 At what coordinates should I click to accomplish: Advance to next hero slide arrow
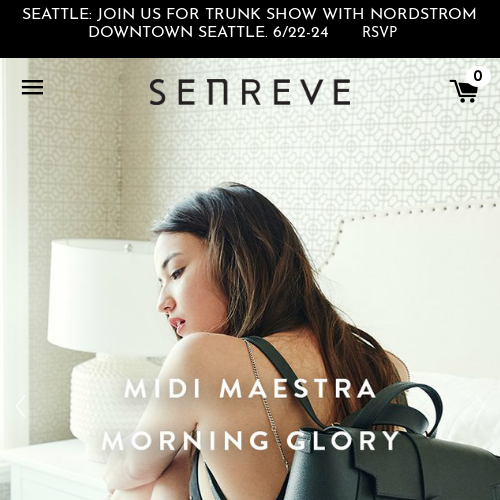480,406
